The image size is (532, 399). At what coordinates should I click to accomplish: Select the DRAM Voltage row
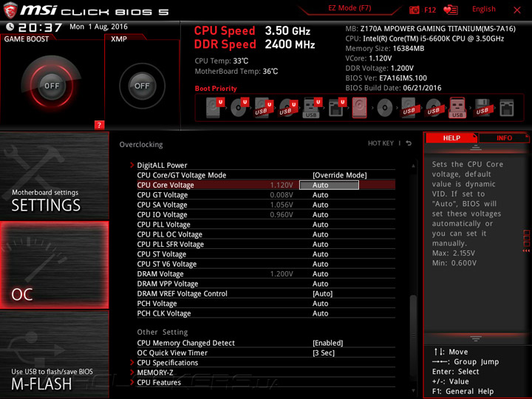point(266,274)
